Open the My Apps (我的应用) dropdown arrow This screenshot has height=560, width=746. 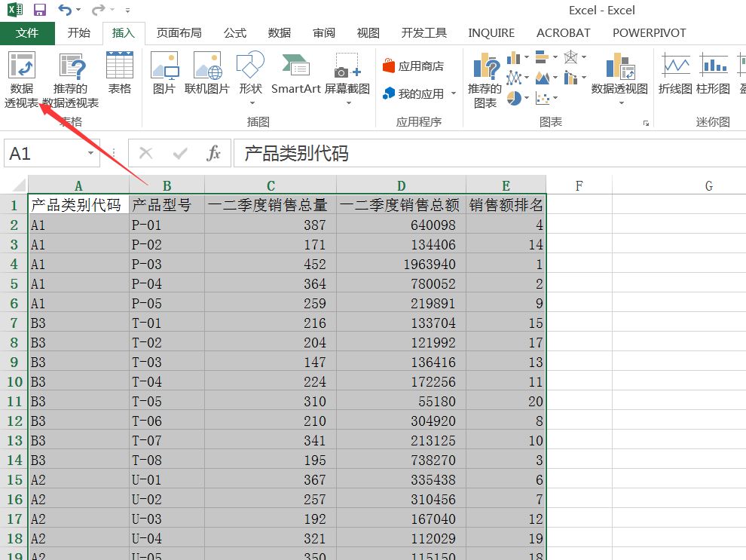(x=454, y=93)
